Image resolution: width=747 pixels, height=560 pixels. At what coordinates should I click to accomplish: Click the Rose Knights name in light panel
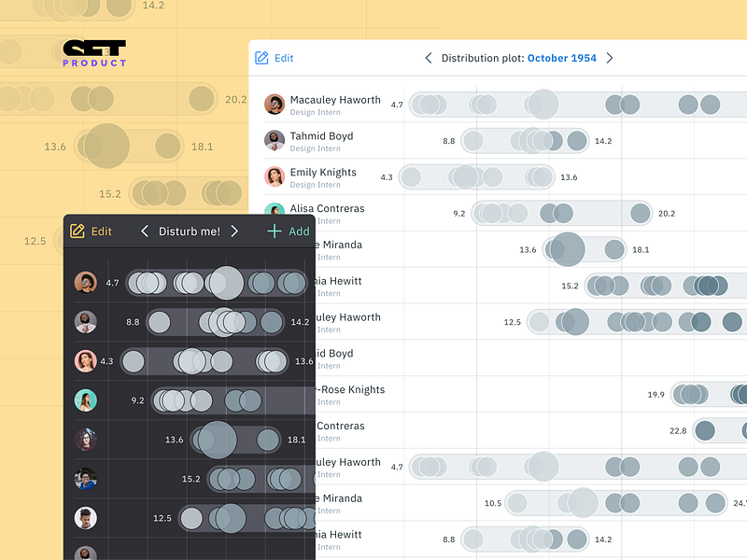point(353,389)
